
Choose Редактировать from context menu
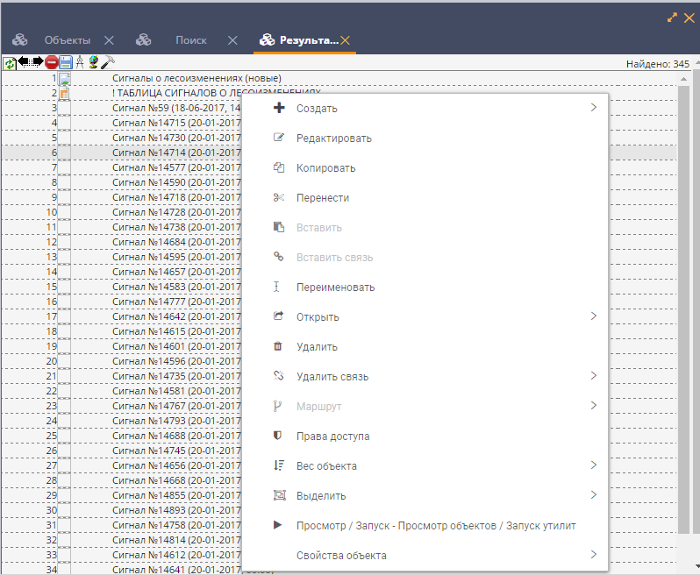pos(334,138)
